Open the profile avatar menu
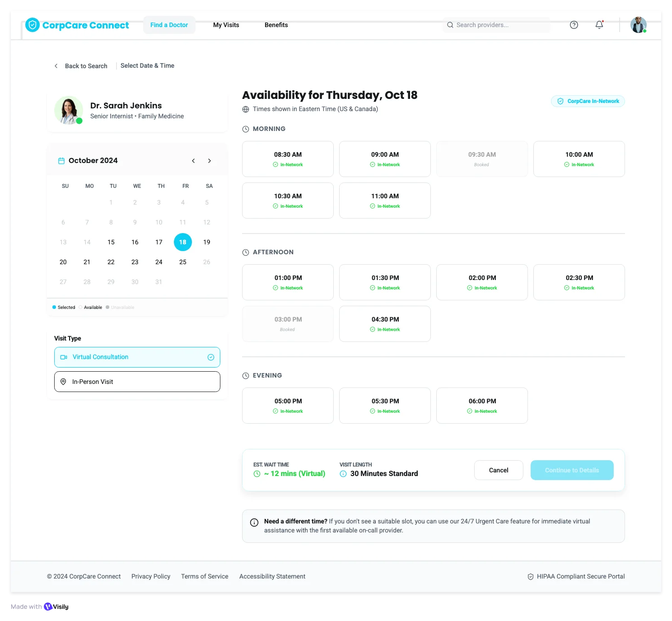This screenshot has height=621, width=672. point(638,25)
